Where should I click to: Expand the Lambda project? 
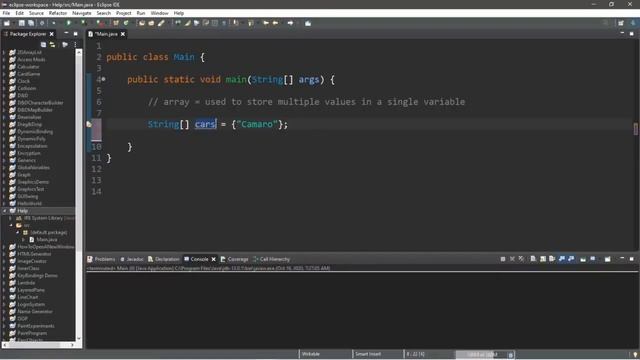click(4, 282)
